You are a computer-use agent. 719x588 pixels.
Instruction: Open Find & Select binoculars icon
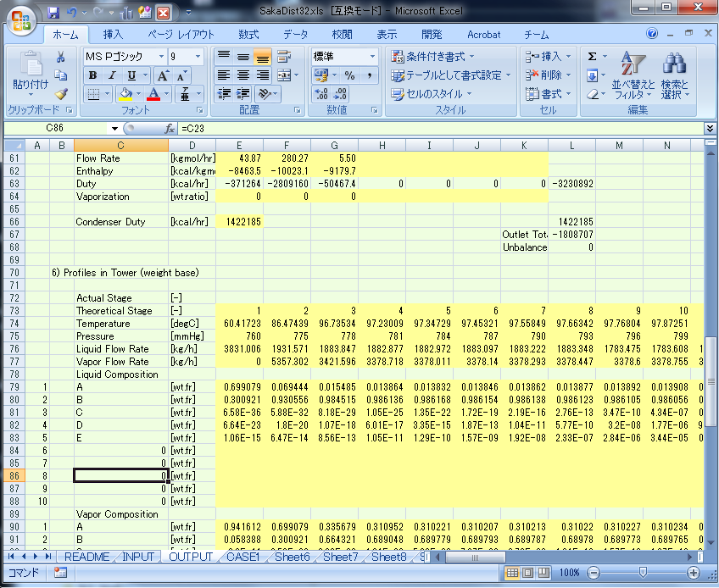tap(675, 64)
